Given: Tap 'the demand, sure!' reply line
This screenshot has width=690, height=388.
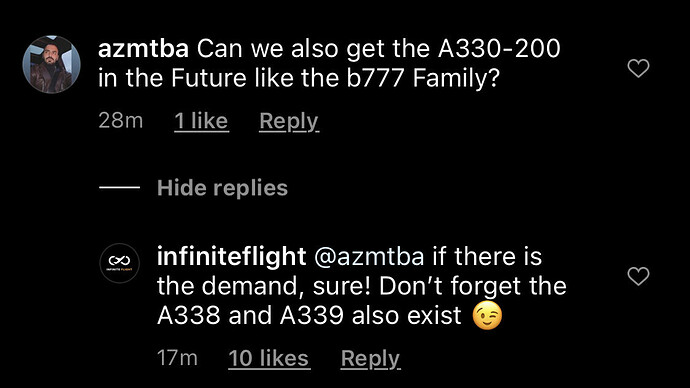Looking at the screenshot, I should pyautogui.click(x=264, y=286).
